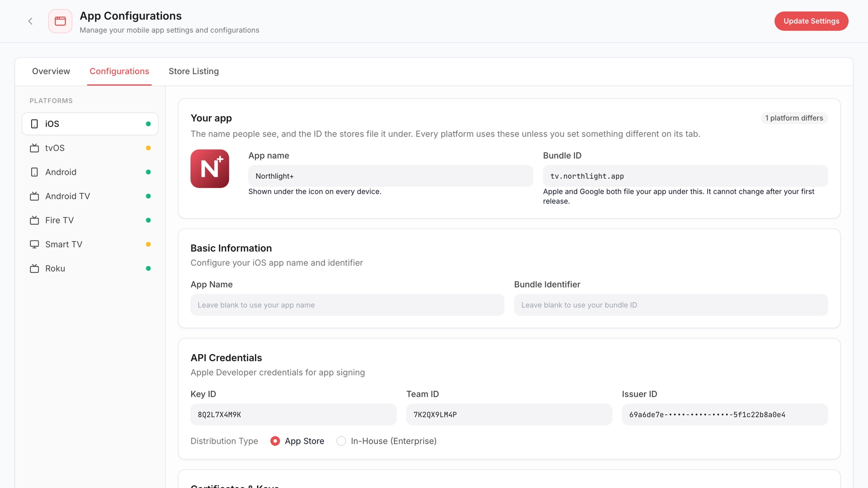Click the Update Settings button
The height and width of the screenshot is (488, 868).
[811, 21]
